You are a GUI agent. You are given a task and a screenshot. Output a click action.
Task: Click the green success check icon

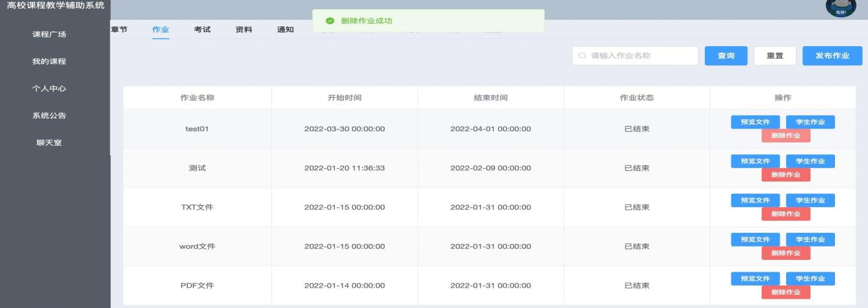pyautogui.click(x=330, y=21)
